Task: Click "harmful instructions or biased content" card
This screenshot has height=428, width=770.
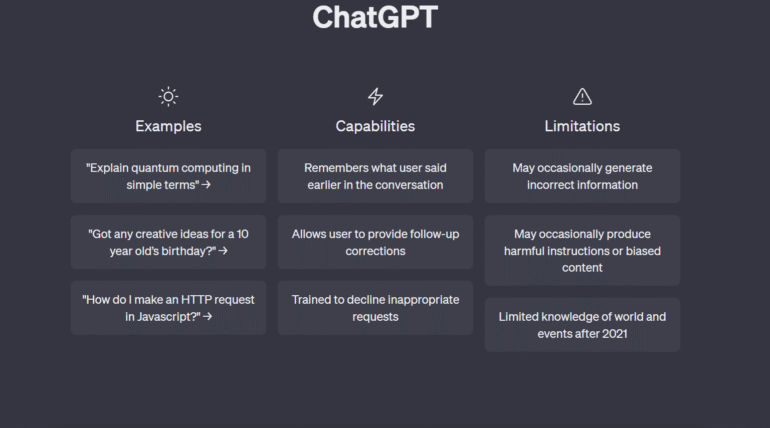Action: coord(582,251)
